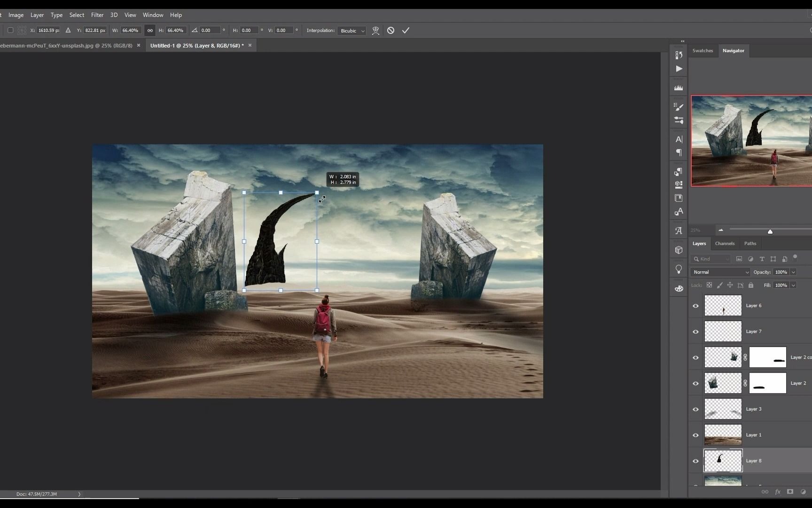Open the Select menu
This screenshot has width=812, height=508.
(77, 15)
